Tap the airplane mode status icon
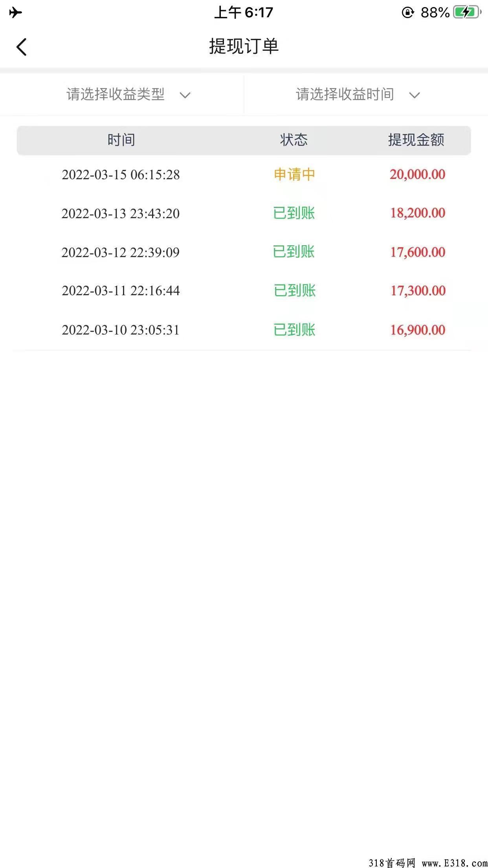 coord(15,13)
